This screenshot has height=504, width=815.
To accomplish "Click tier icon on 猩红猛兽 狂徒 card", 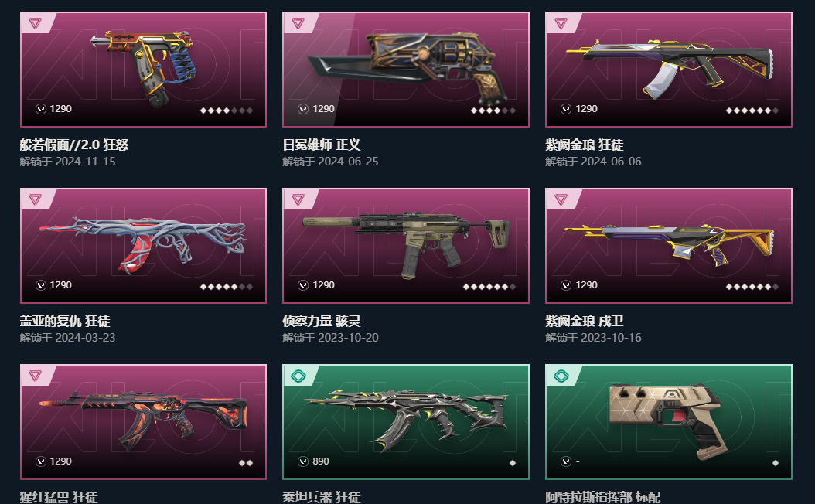I will click(x=35, y=376).
